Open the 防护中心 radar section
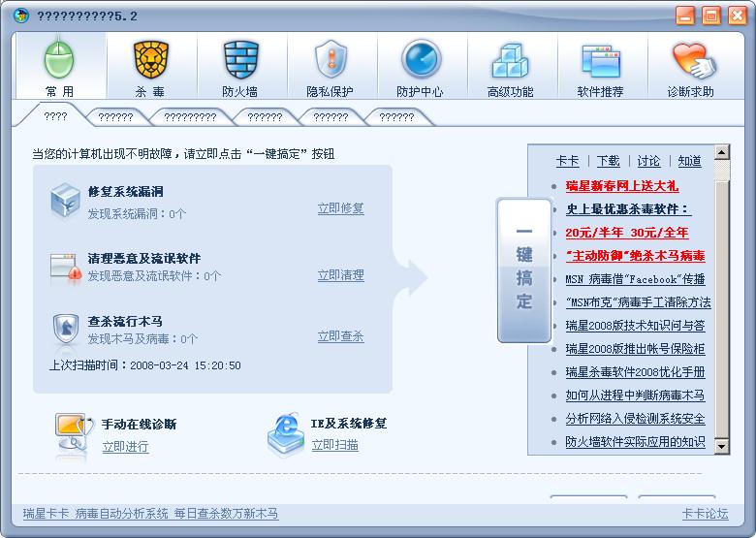The width and height of the screenshot is (756, 538). point(421,66)
